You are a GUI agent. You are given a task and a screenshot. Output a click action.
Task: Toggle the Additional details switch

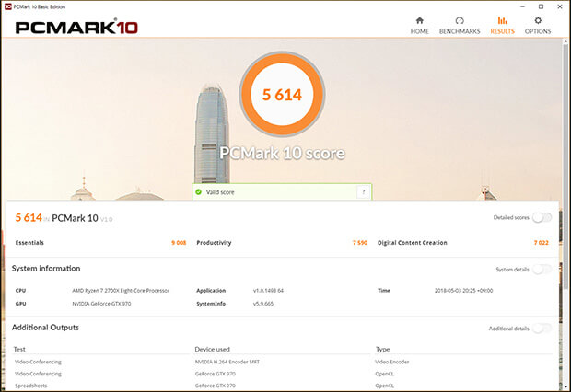(x=542, y=329)
